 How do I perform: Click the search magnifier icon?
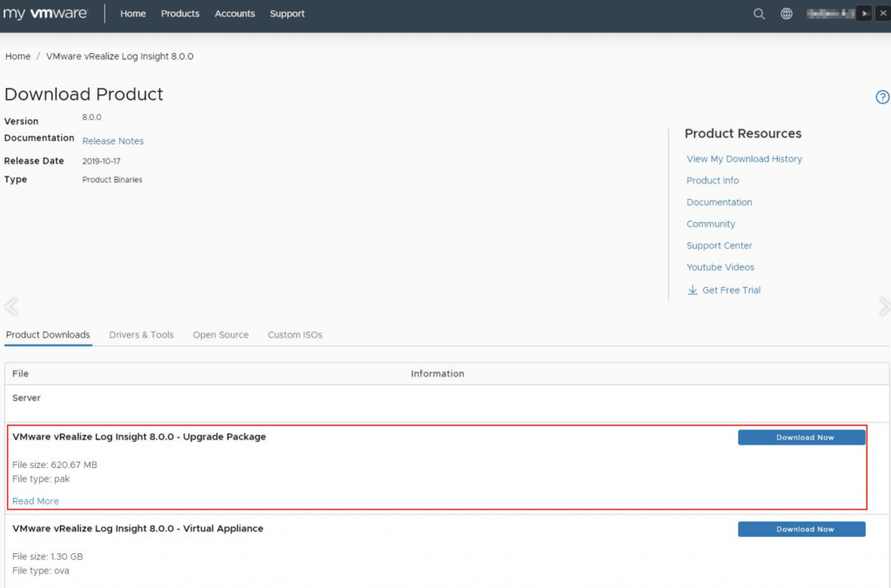(x=759, y=14)
